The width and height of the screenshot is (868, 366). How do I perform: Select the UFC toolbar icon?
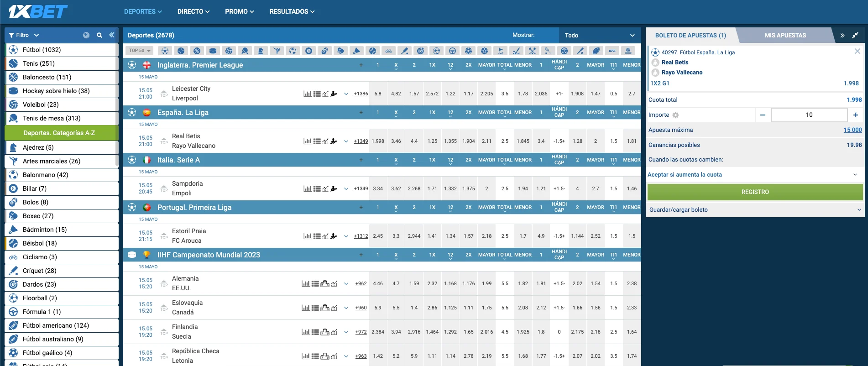612,51
